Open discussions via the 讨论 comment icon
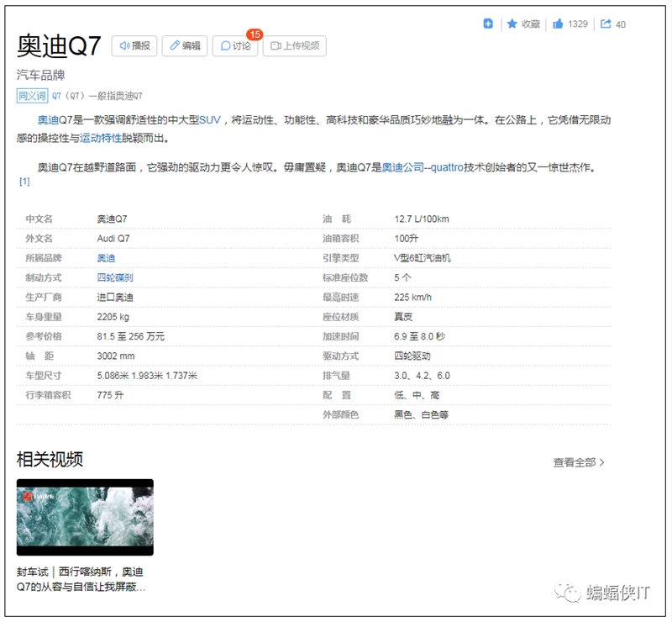The height and width of the screenshot is (622, 672). point(227,45)
